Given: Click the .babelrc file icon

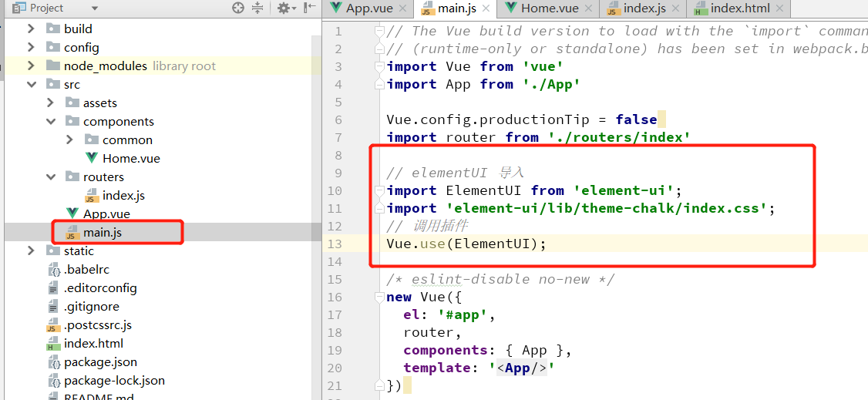Looking at the screenshot, I should (x=54, y=270).
